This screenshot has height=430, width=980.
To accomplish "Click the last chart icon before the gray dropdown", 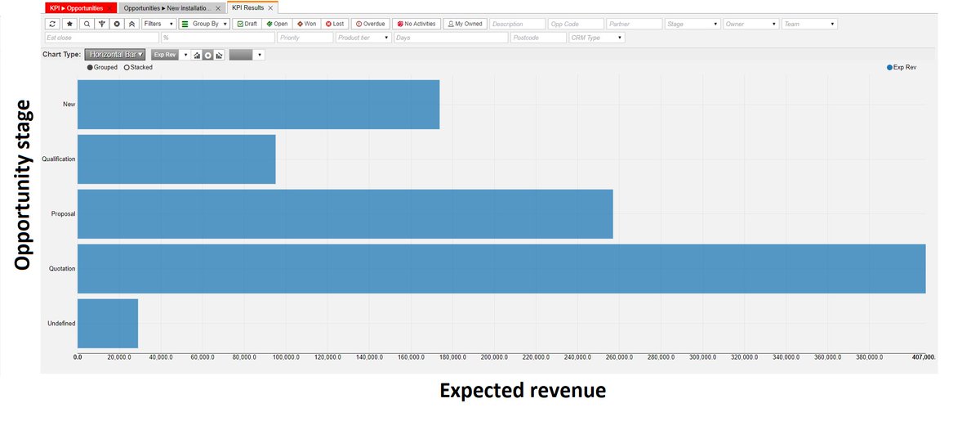I will click(219, 55).
